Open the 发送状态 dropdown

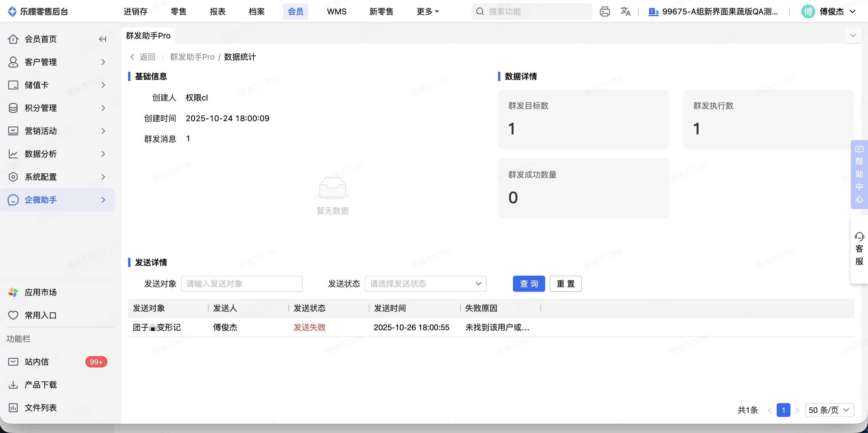click(425, 284)
